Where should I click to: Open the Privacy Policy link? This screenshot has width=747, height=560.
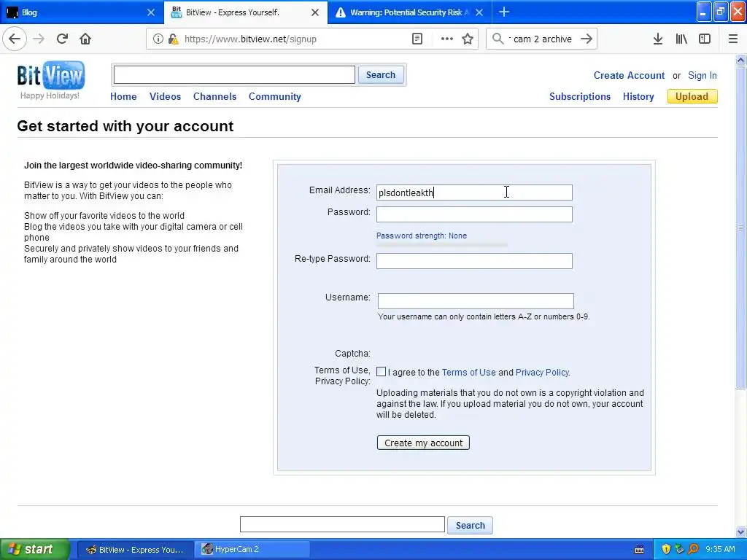pos(542,373)
